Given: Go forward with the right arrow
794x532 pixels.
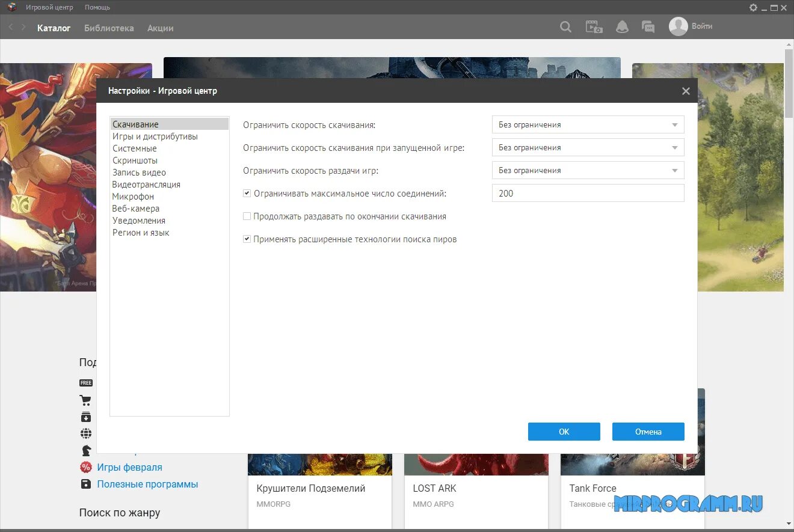Looking at the screenshot, I should coord(23,27).
